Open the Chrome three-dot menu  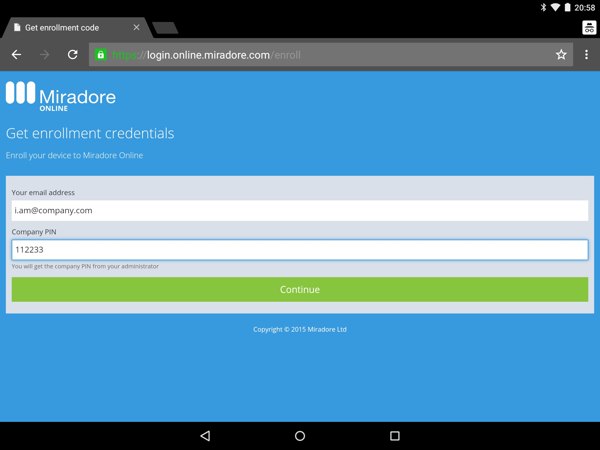(x=586, y=55)
